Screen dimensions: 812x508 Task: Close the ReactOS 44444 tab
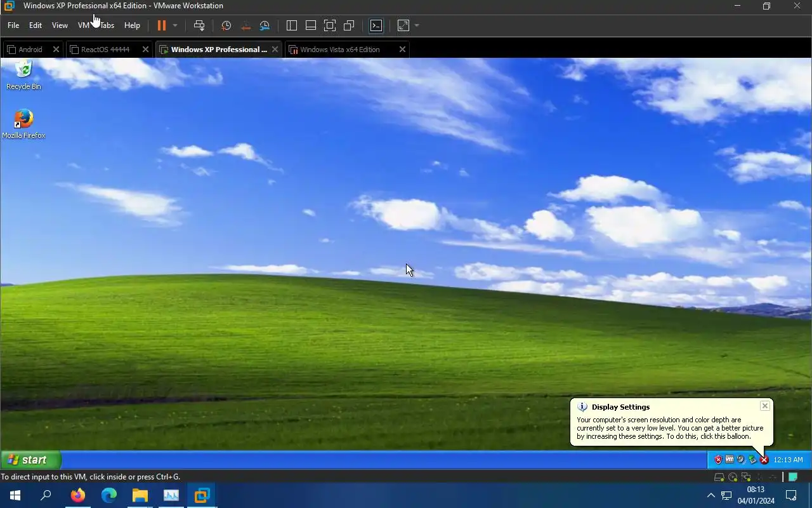point(146,50)
